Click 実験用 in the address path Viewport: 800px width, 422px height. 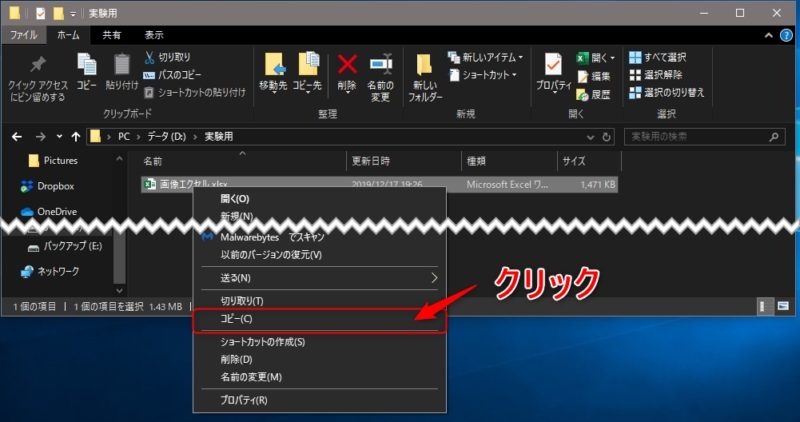[x=218, y=137]
